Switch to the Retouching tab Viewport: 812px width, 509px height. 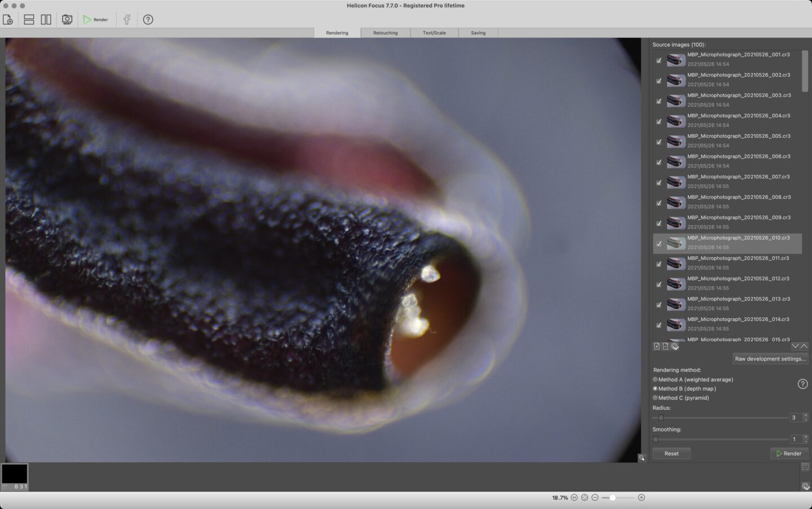point(385,33)
